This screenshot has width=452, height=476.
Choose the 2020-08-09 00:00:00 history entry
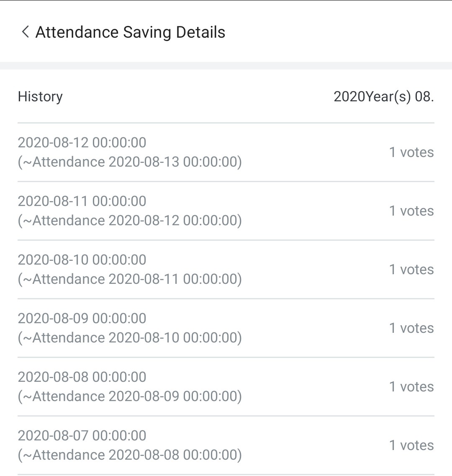click(x=226, y=328)
